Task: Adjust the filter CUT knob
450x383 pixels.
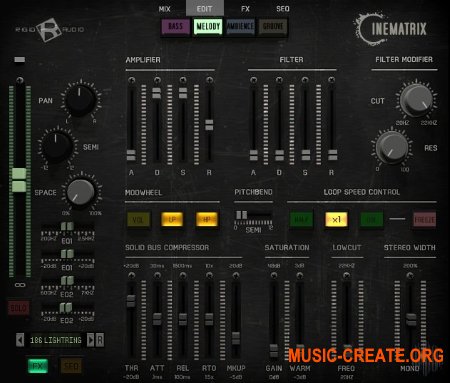Action: click(x=416, y=100)
